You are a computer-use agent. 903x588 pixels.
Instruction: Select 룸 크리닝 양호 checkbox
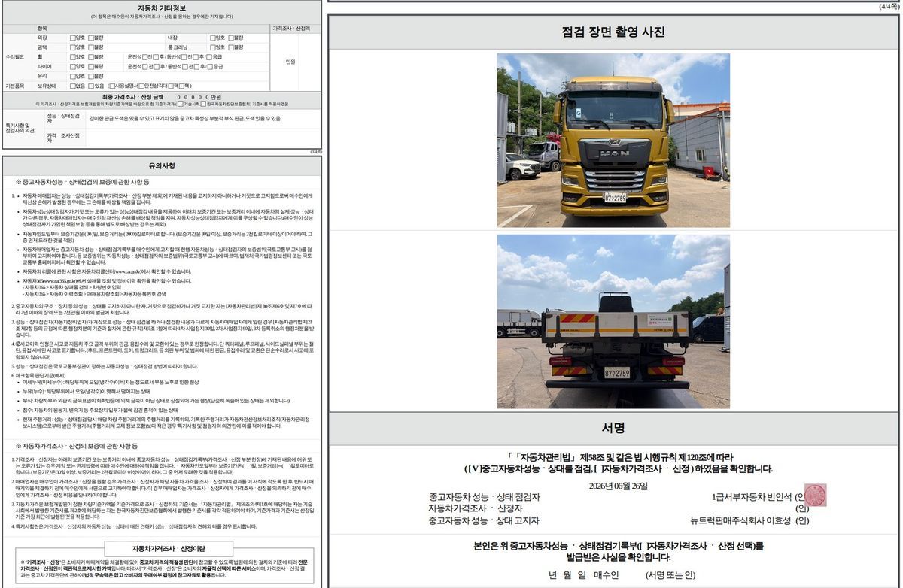[213, 47]
